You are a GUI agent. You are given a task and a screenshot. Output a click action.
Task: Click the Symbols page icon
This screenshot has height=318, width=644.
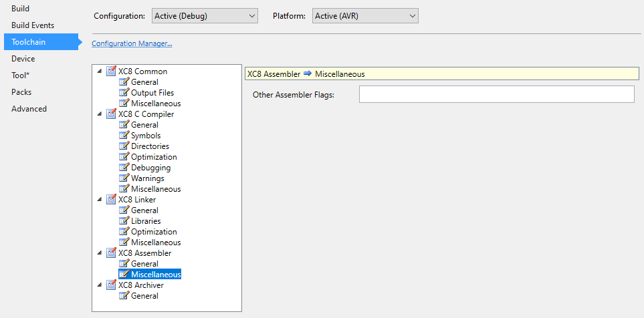(124, 136)
